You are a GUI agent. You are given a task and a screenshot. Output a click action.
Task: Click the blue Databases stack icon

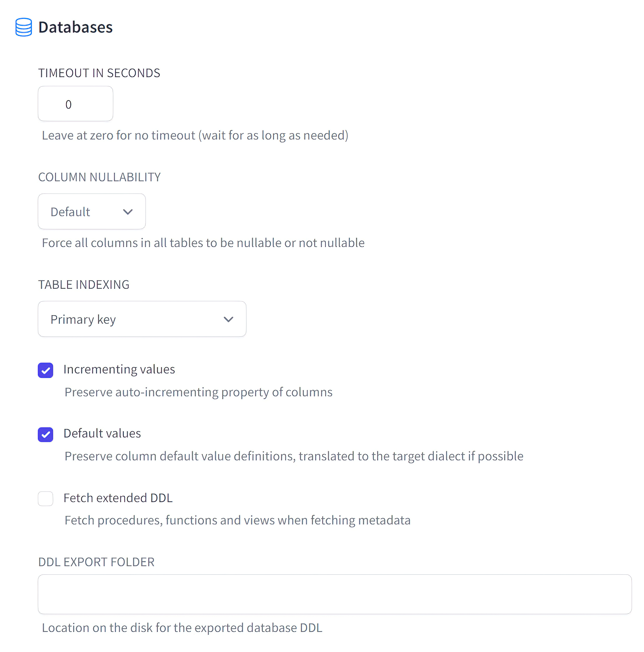coord(24,27)
